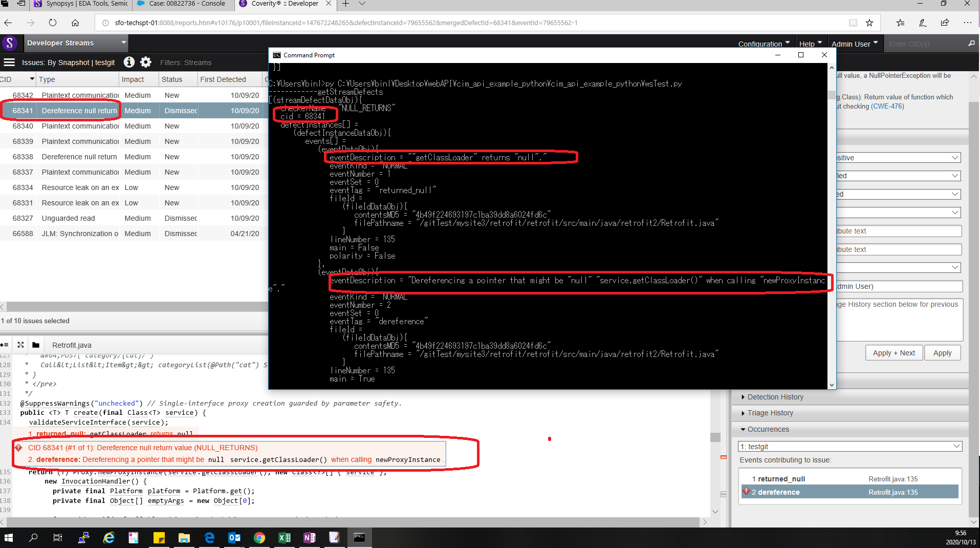
Task: Open the browser share icon
Action: 945,23
